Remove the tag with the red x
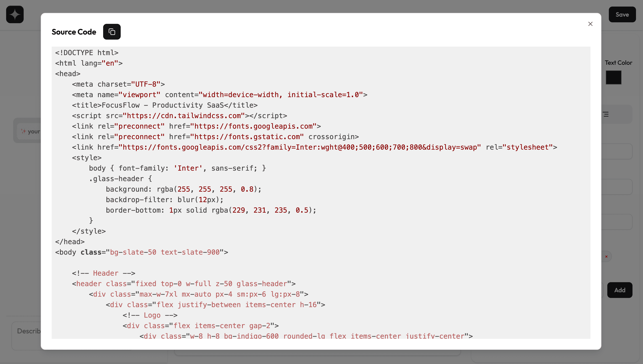 pos(606,257)
